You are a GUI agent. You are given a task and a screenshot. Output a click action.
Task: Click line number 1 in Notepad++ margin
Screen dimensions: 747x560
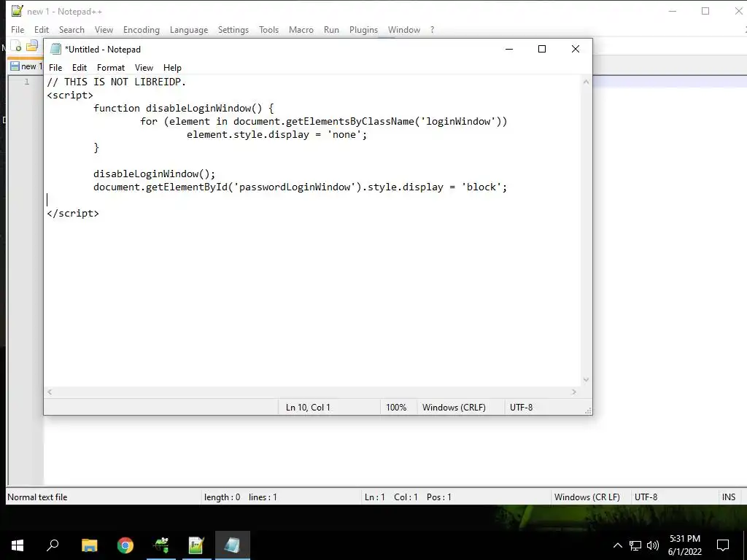tap(27, 82)
